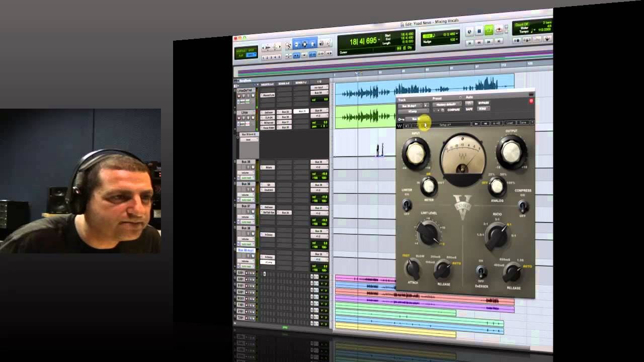This screenshot has width=644, height=362.
Task: Mute the Bus 35 track
Action: click(x=253, y=167)
